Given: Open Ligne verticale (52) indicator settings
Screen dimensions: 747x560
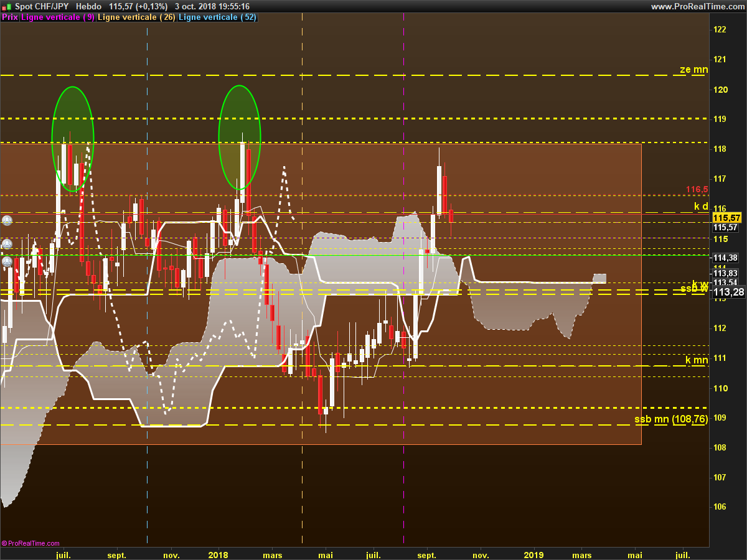Looking at the screenshot, I should coord(217,17).
